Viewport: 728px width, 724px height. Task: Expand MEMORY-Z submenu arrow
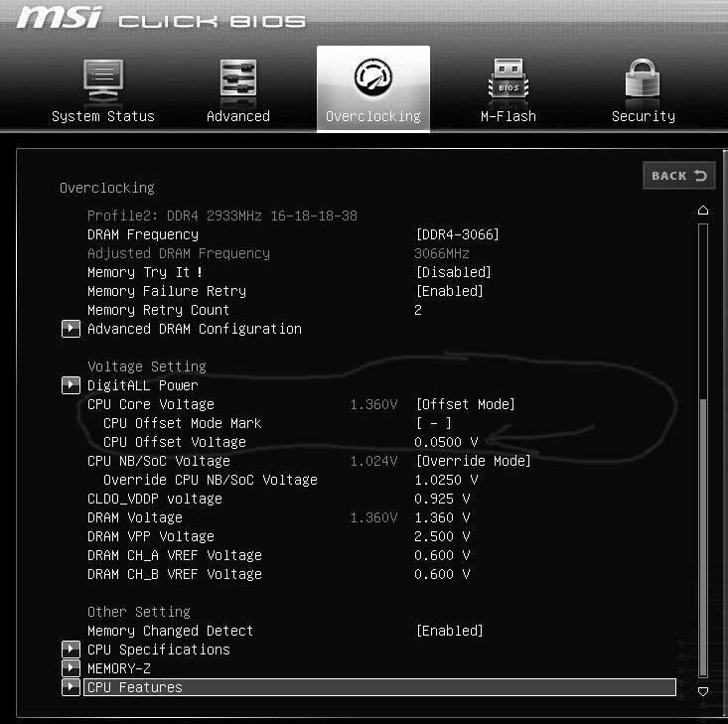coord(72,668)
